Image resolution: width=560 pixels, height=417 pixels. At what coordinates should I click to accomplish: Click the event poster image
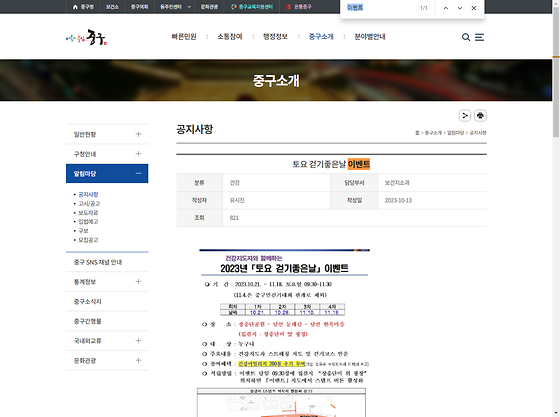tap(283, 333)
